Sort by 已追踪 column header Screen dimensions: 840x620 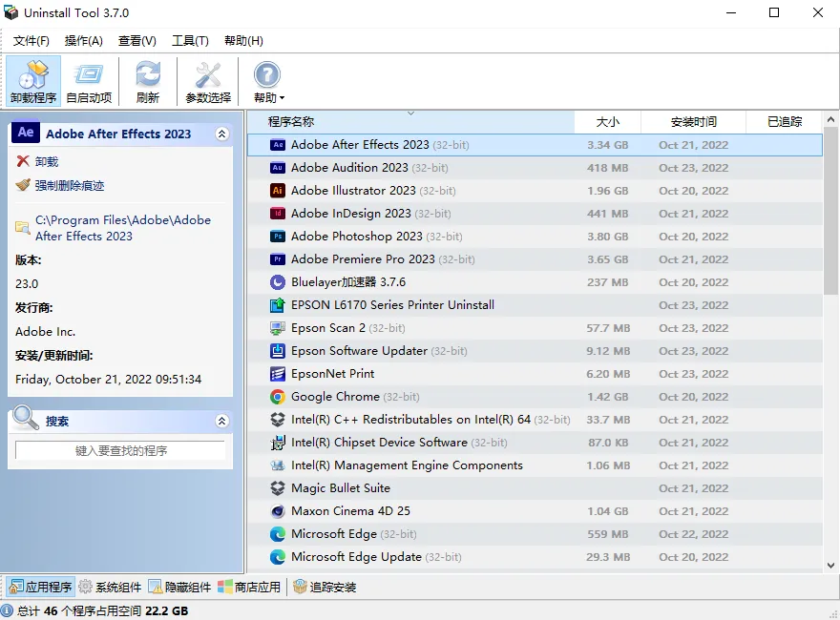tap(785, 121)
